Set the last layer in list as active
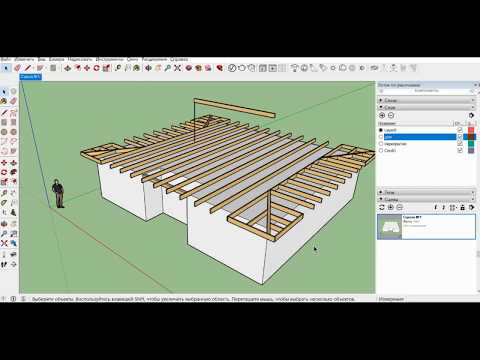 click(381, 151)
